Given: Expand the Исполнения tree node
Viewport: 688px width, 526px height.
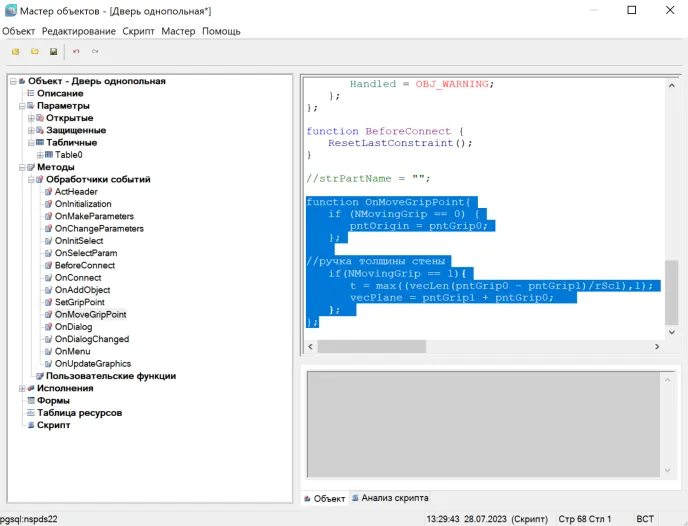Looking at the screenshot, I should point(21,388).
